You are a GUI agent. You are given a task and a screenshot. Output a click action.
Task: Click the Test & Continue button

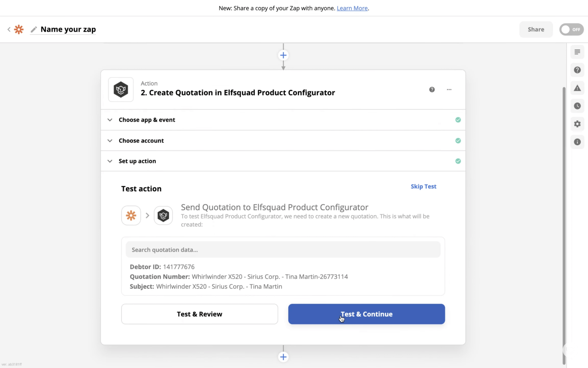pyautogui.click(x=366, y=314)
